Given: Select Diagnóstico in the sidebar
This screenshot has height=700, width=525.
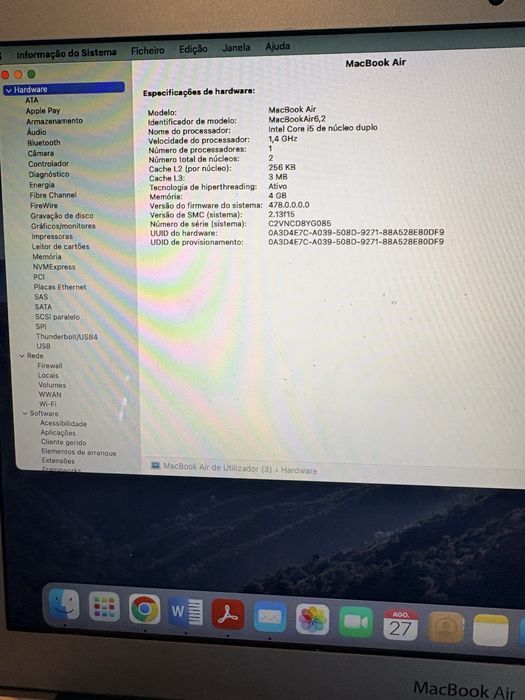Looking at the screenshot, I should point(49,174).
